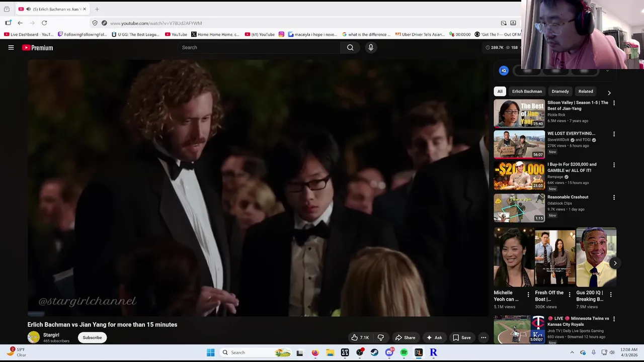Select the All filter chip
The image size is (644, 362).
[500, 92]
